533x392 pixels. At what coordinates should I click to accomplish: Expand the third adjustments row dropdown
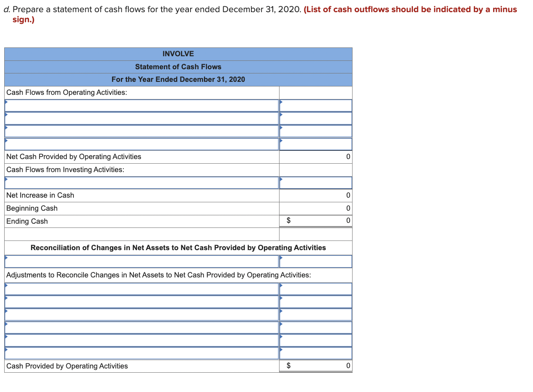pos(141,314)
